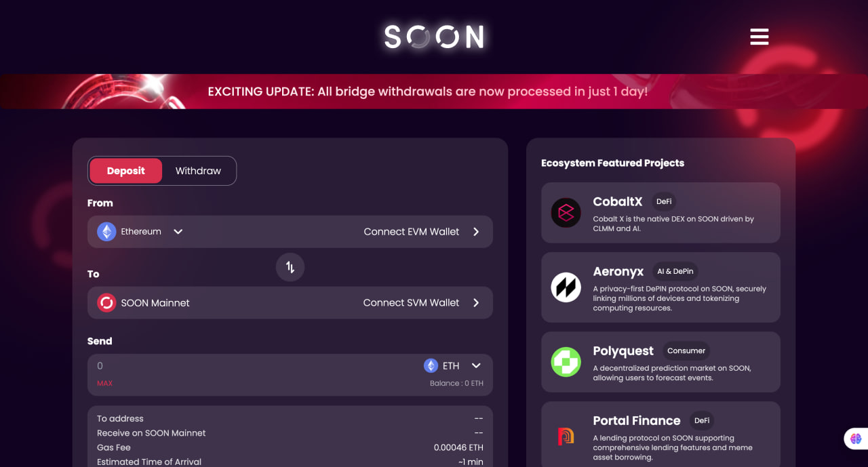Click the Polyquest project icon
Screen dimensions: 868x467
pos(566,362)
